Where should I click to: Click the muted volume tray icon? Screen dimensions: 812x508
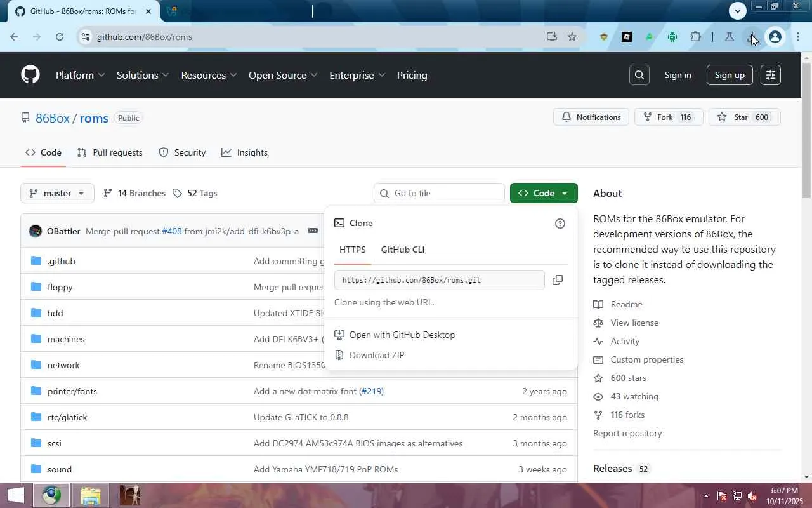752,496
